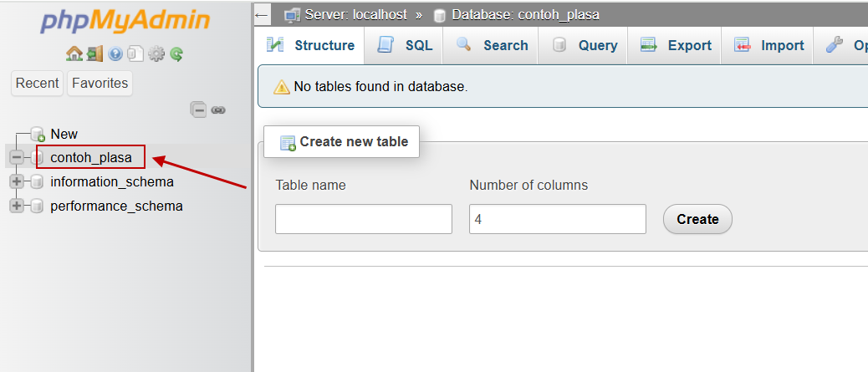Click the collapse all minus icon
Screen dimensions: 868x372
[x=199, y=110]
